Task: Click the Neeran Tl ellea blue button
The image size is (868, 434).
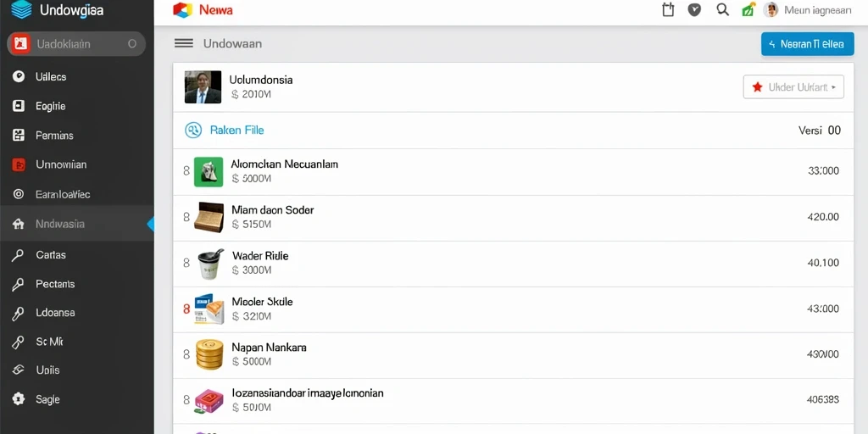Action: click(x=807, y=44)
